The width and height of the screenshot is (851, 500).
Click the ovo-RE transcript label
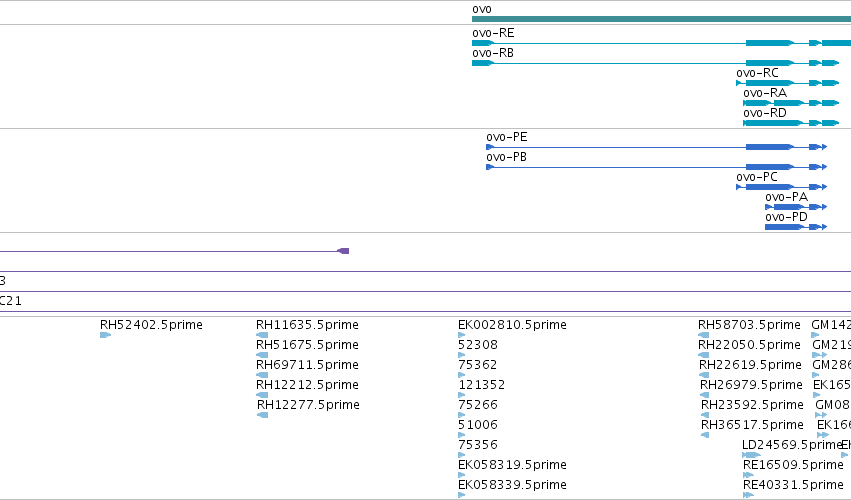[493, 33]
